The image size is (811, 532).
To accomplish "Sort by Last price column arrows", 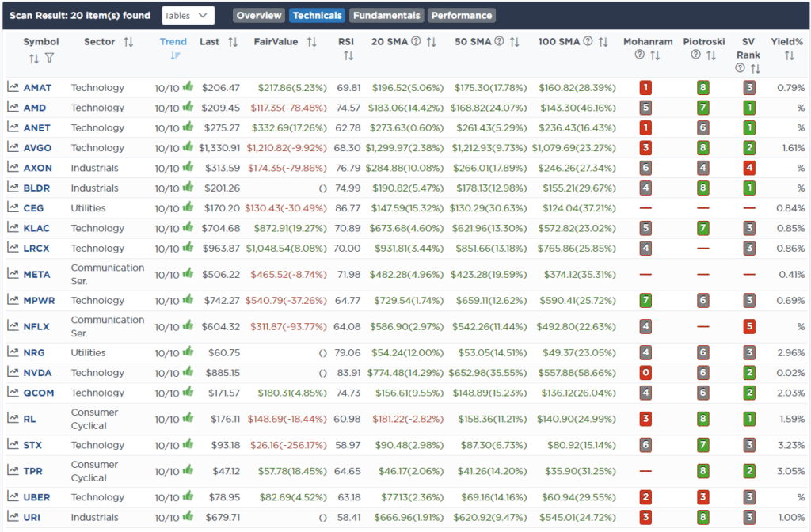I will pyautogui.click(x=233, y=42).
